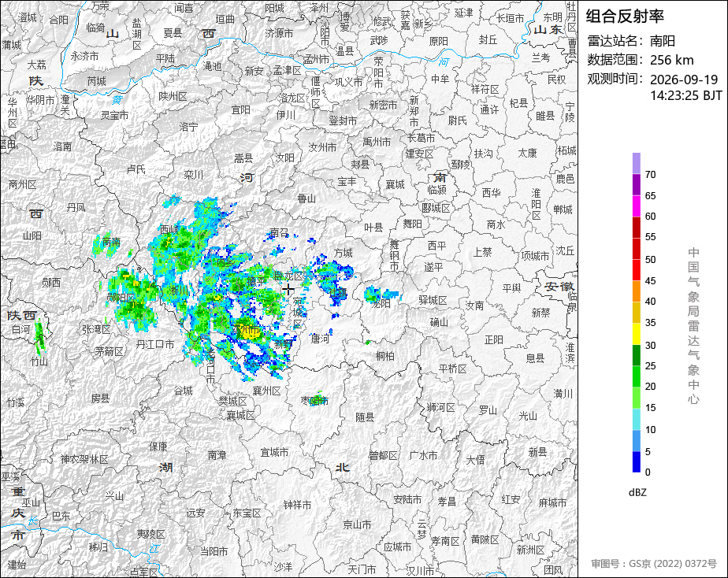The height and width of the screenshot is (578, 728).
Task: Click the 鲁山 county label
Action: point(306,198)
